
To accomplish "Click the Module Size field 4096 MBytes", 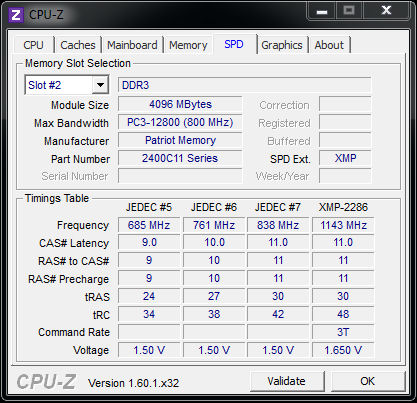I will click(180, 104).
